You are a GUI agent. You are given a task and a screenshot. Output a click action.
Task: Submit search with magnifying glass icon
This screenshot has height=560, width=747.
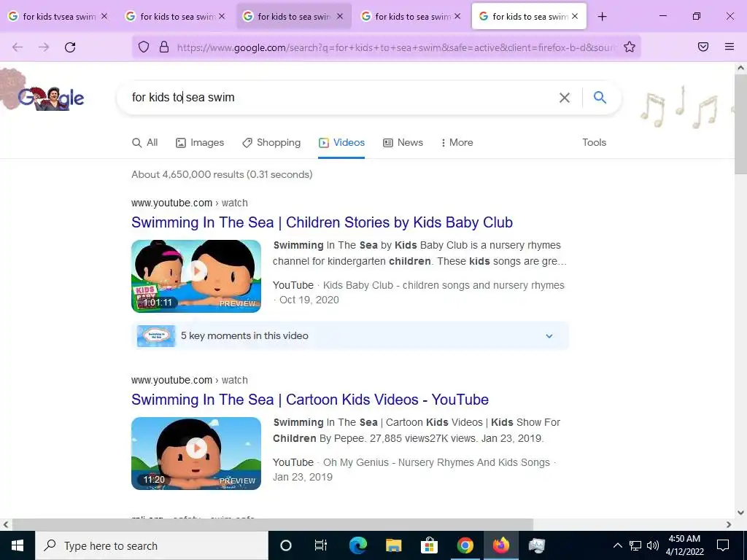[600, 97]
